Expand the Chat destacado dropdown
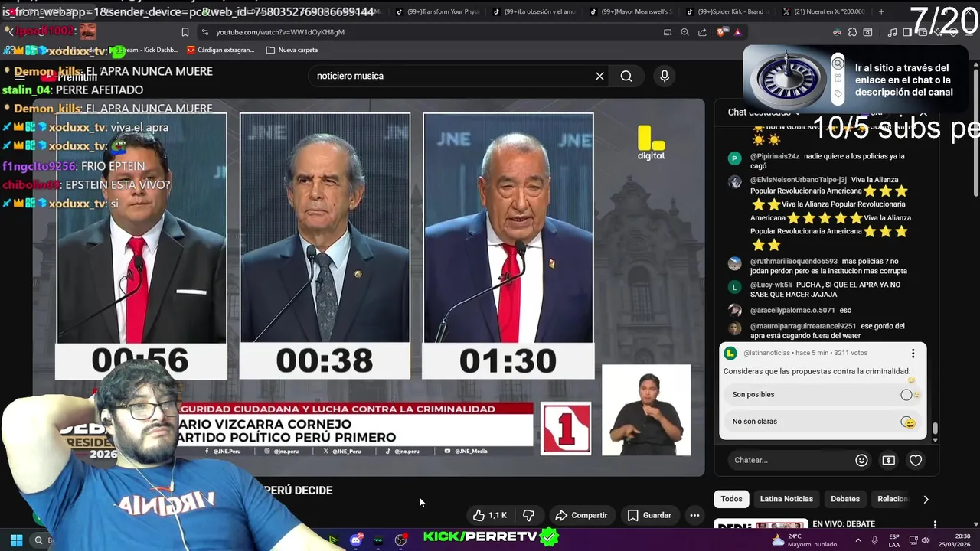 click(763, 112)
